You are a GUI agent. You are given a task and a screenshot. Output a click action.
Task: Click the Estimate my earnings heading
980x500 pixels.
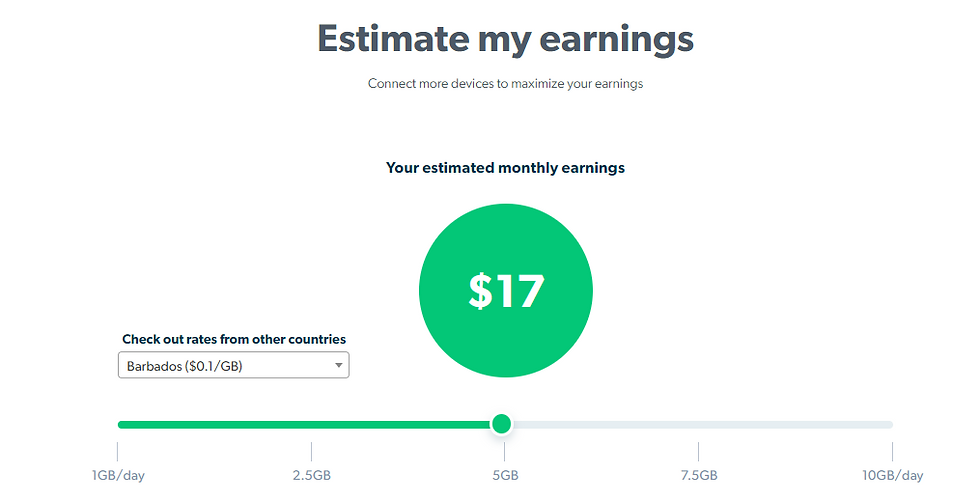pyautogui.click(x=506, y=39)
